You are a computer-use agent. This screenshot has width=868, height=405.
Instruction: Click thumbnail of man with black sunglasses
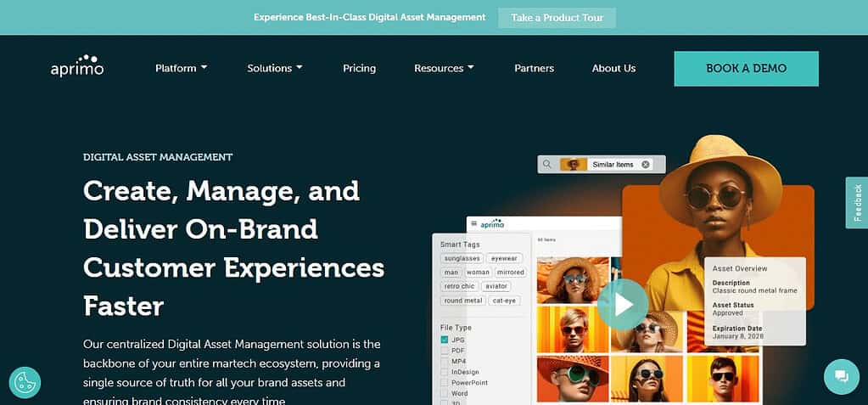coord(723,379)
